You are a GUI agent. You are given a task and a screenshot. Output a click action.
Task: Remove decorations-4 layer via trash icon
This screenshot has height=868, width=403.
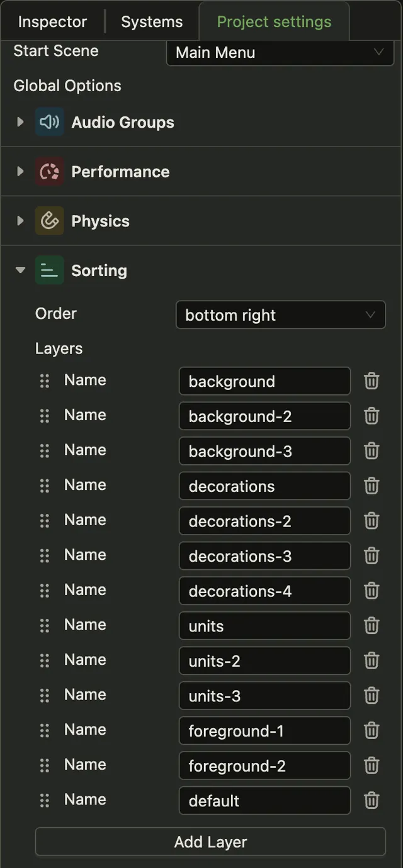click(x=372, y=591)
